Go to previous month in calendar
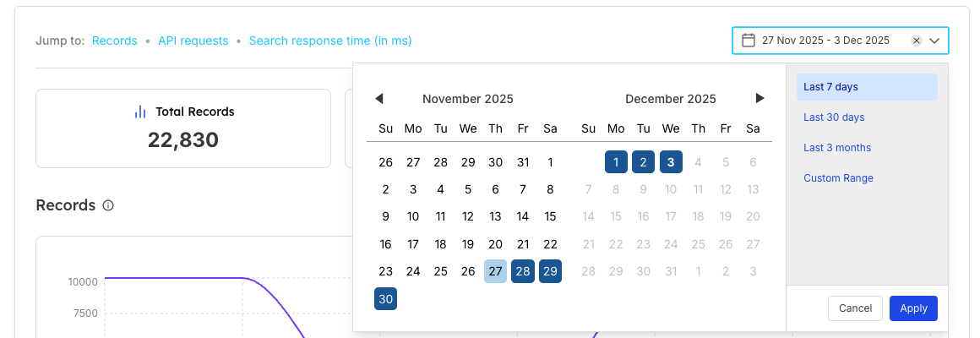The width and height of the screenshot is (980, 338). [379, 99]
